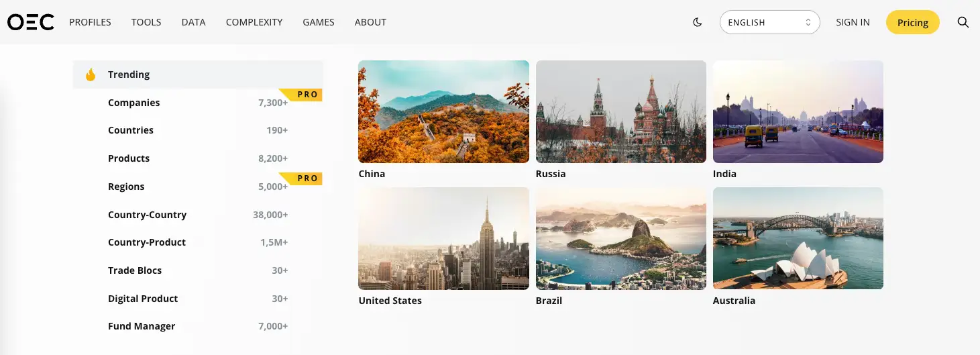980x355 pixels.
Task: Select the Trade Blocs category
Action: click(198, 270)
